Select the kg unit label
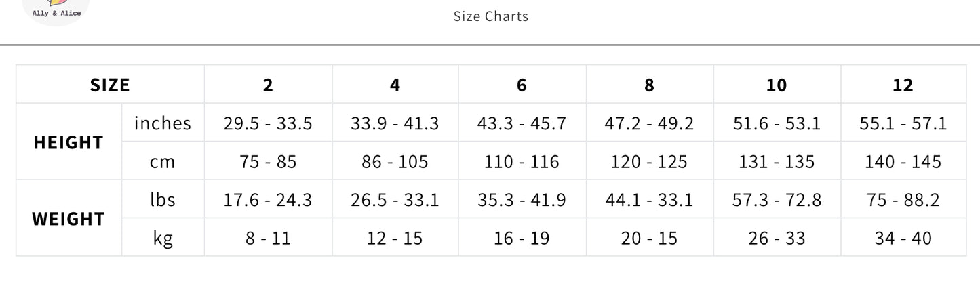980x290 pixels. coord(163,239)
